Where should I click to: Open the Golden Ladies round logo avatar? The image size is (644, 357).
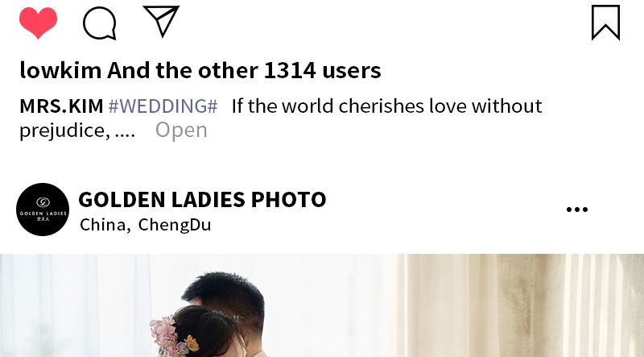[43, 210]
